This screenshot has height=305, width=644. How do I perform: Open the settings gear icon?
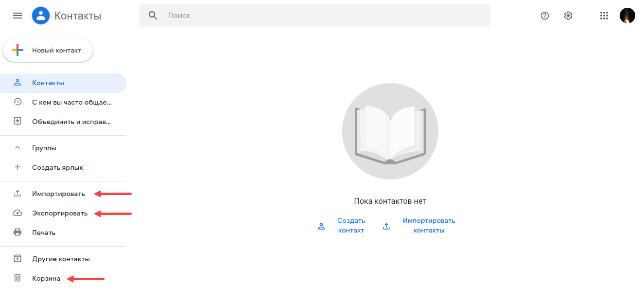pos(568,16)
